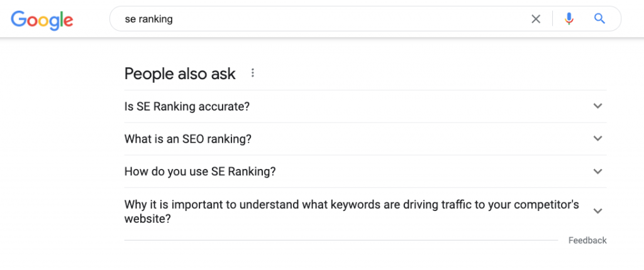The height and width of the screenshot is (270, 644).
Task: Clear the search query with the X icon
Action: point(536,19)
